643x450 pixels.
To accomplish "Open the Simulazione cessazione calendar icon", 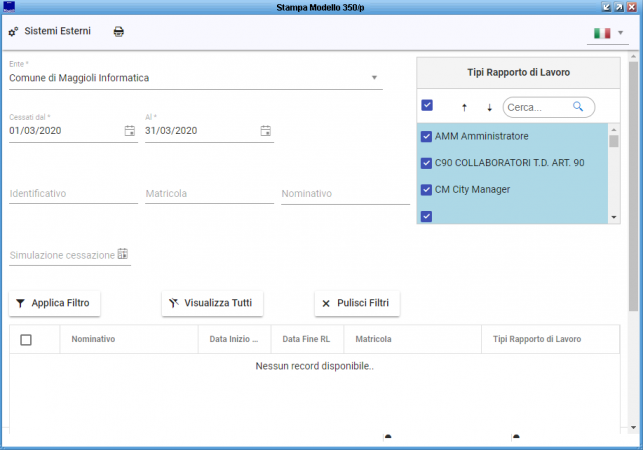I will pyautogui.click(x=123, y=254).
